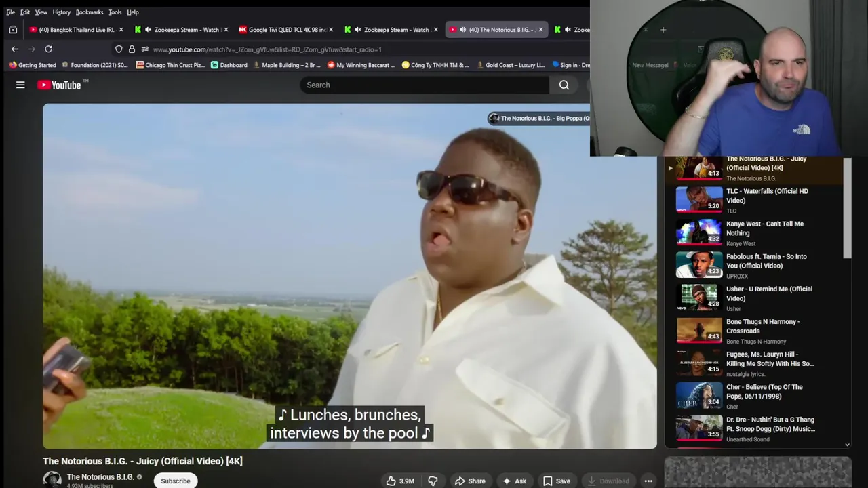Play Cher - Believe thumbnail
Image resolution: width=868 pixels, height=488 pixels.
click(x=699, y=395)
